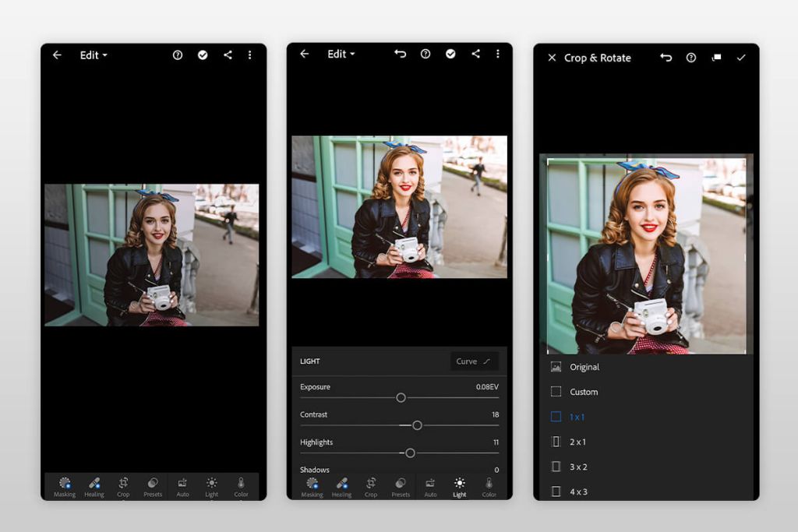Screen dimensions: 798x532
Task: Apply Auto adjustments
Action: point(182,487)
